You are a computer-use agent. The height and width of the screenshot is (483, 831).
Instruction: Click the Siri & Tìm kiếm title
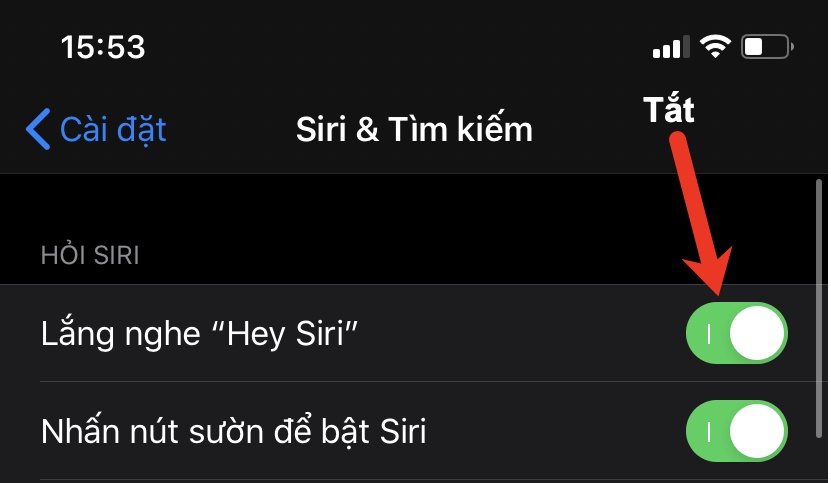[x=414, y=130]
